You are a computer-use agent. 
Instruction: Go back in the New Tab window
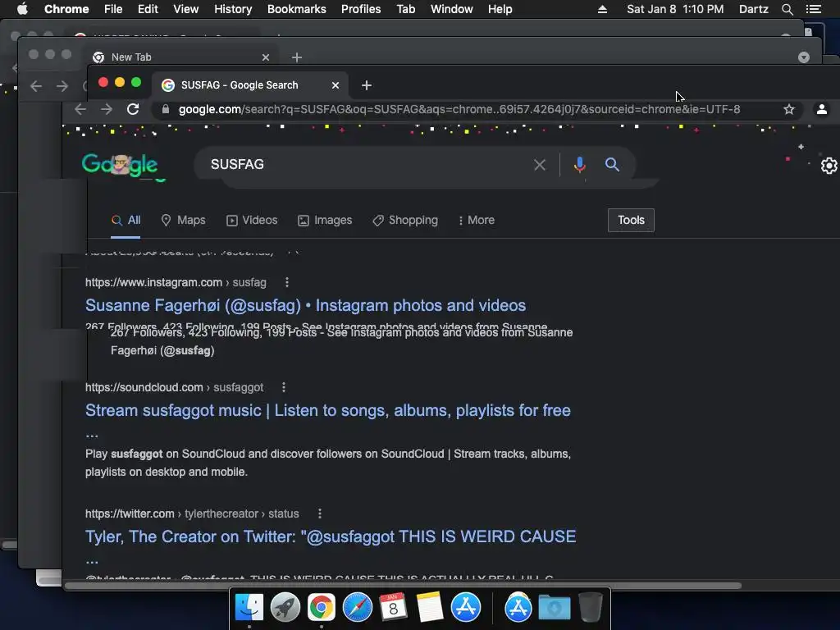pos(36,86)
